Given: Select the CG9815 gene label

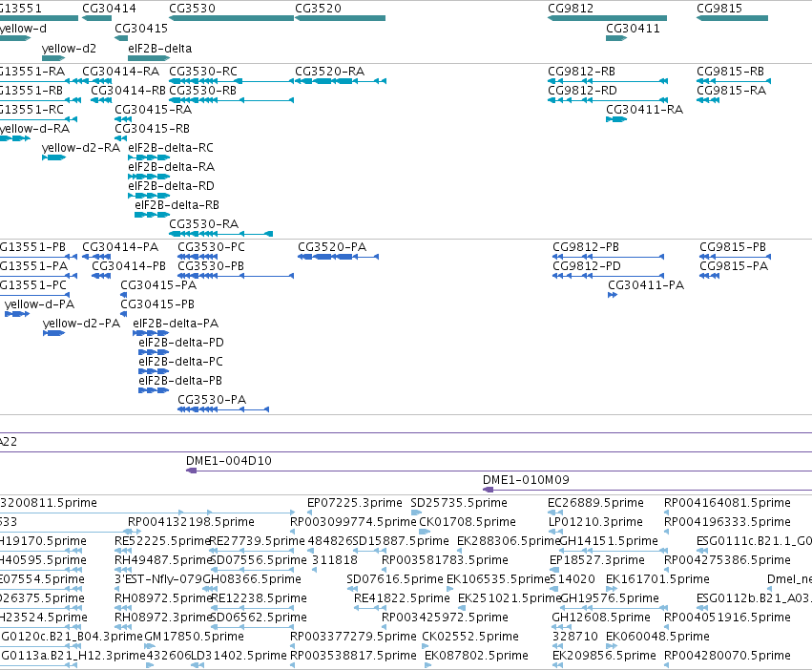Looking at the screenshot, I should tap(719, 9).
